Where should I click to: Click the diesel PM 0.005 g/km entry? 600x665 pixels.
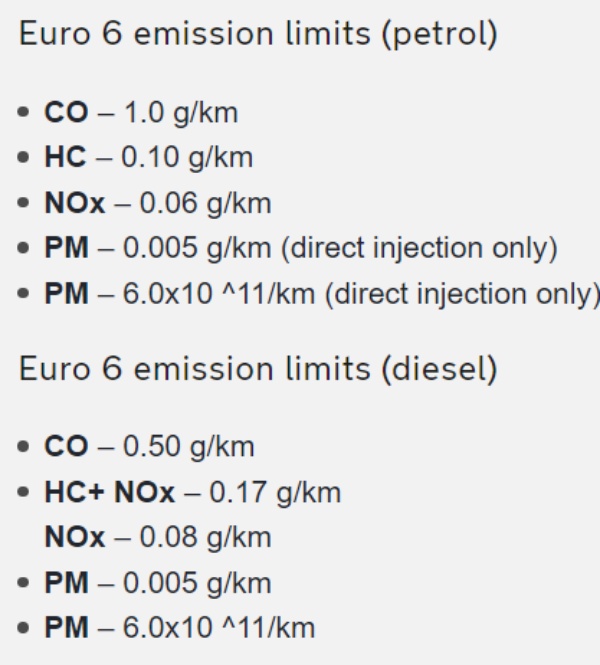[x=158, y=583]
